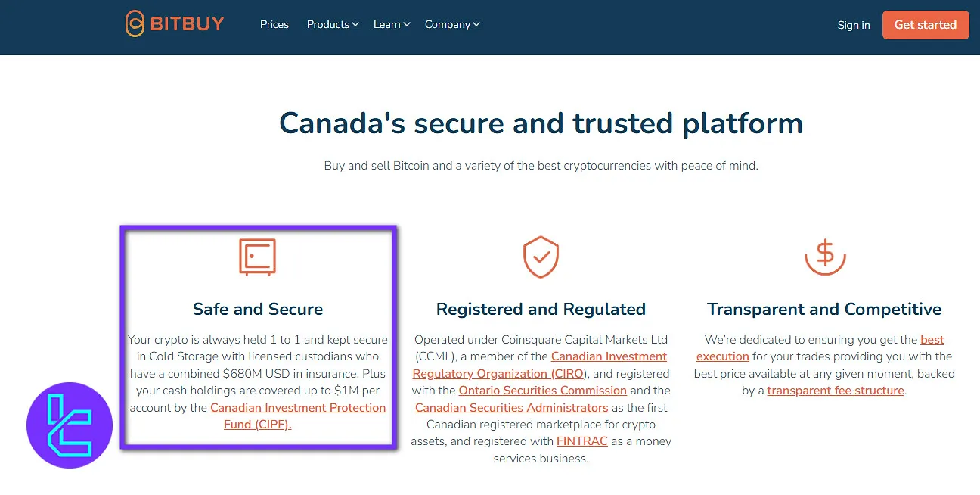This screenshot has height=495, width=980.
Task: Click the safe vault icon
Action: pos(257,257)
